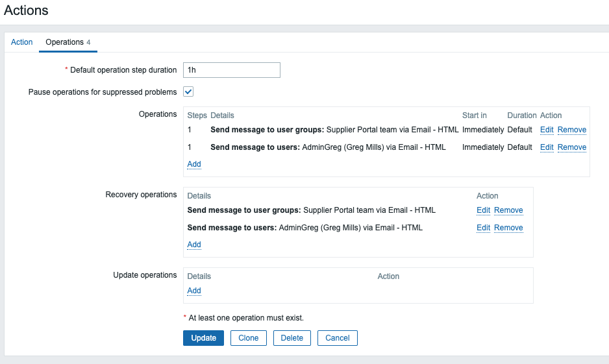This screenshot has width=609, height=364.
Task: Remove the AdminGreg user operation
Action: (571, 147)
